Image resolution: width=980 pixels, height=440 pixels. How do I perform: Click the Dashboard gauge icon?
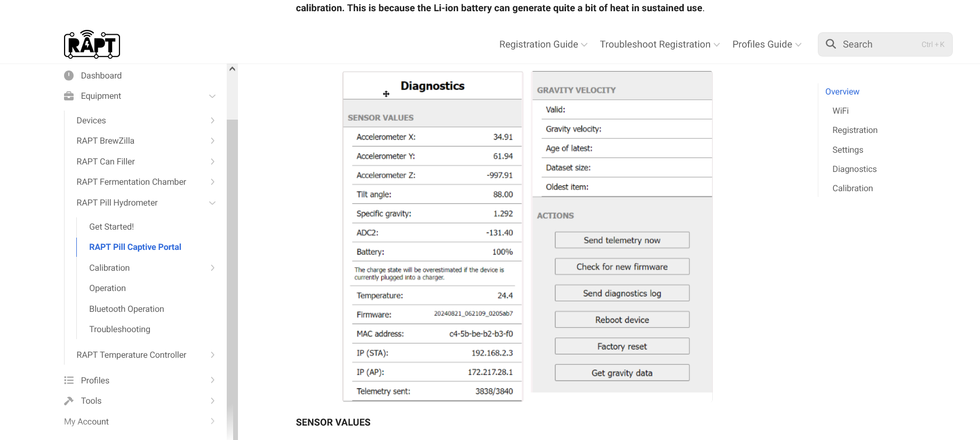[69, 76]
